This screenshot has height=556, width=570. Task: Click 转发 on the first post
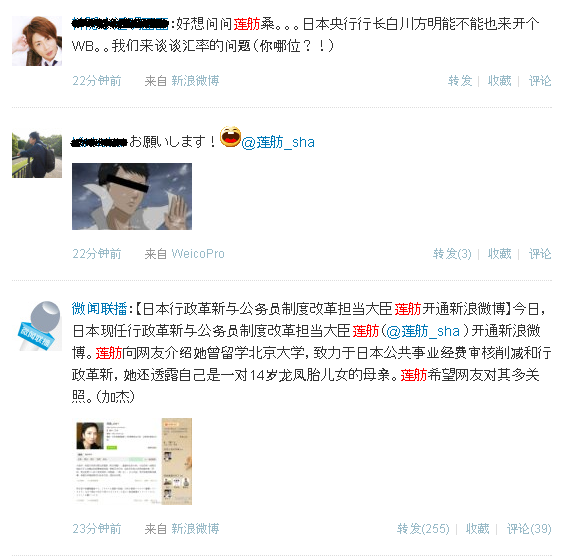tap(460, 81)
